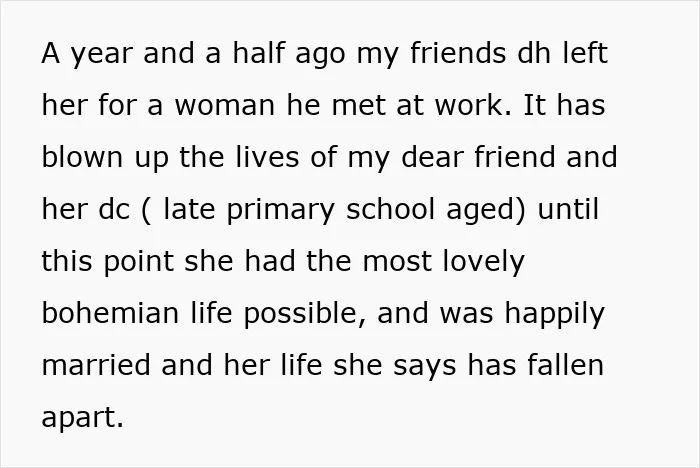Click the word "married" starting seventh line

pyautogui.click(x=96, y=365)
